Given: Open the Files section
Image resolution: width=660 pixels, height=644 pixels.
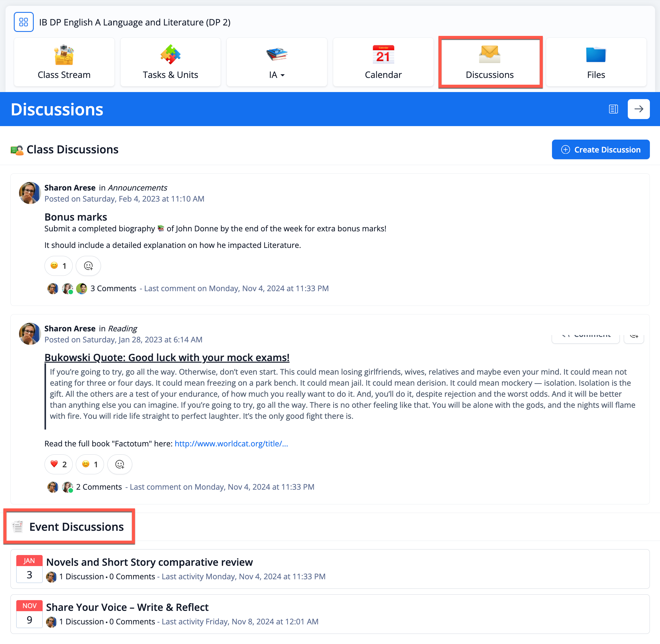Looking at the screenshot, I should [596, 62].
